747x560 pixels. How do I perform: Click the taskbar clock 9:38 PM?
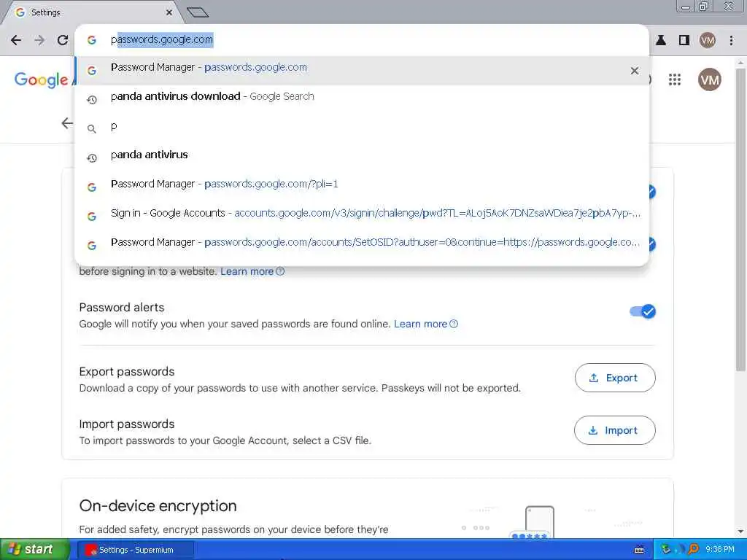coord(720,550)
